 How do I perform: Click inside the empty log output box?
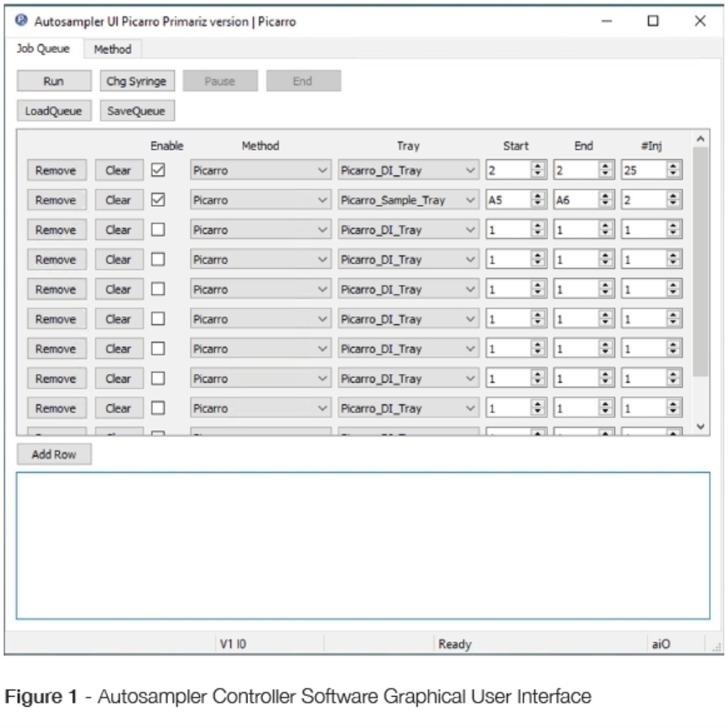click(x=363, y=545)
